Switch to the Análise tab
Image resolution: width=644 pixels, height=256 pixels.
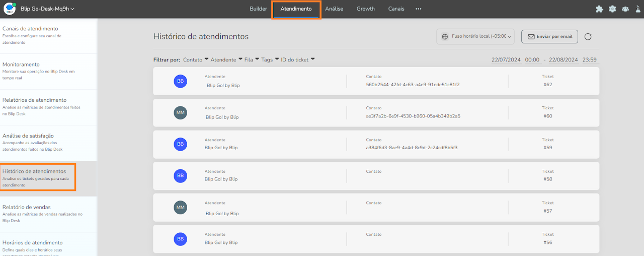334,9
